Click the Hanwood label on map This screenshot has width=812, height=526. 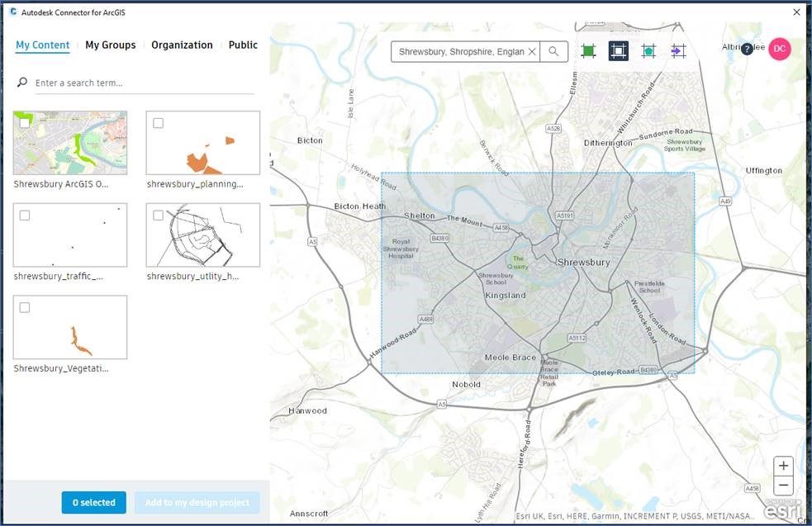pyautogui.click(x=307, y=410)
